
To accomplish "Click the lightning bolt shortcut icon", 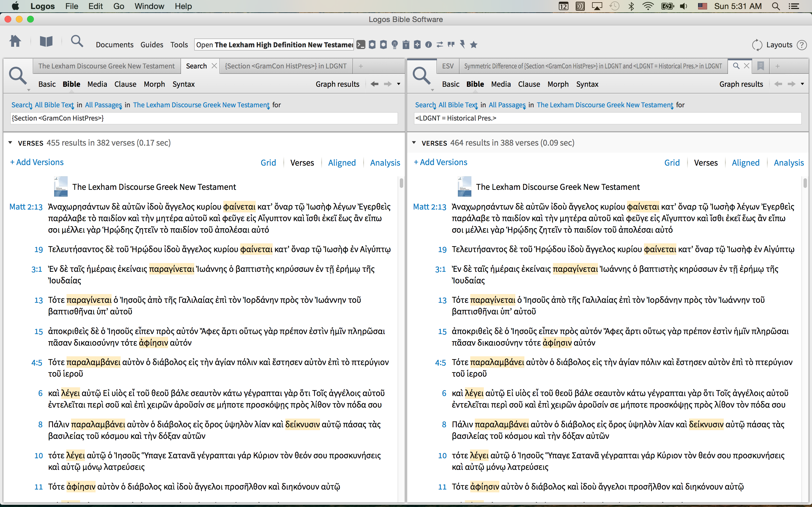I will pos(462,45).
